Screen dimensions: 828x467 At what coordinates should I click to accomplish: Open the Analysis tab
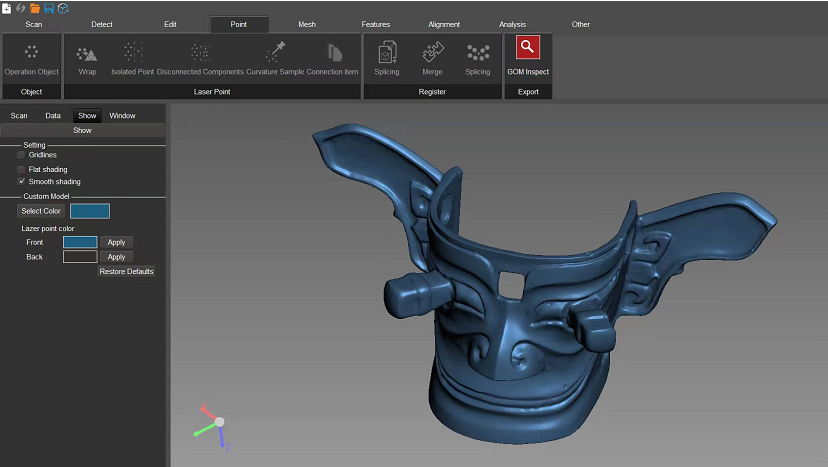click(512, 24)
